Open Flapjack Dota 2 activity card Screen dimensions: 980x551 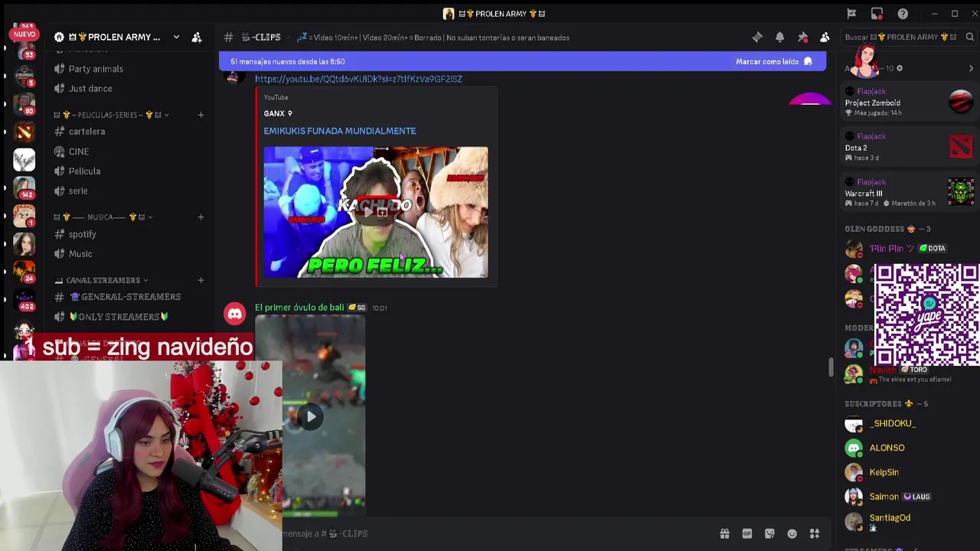909,148
